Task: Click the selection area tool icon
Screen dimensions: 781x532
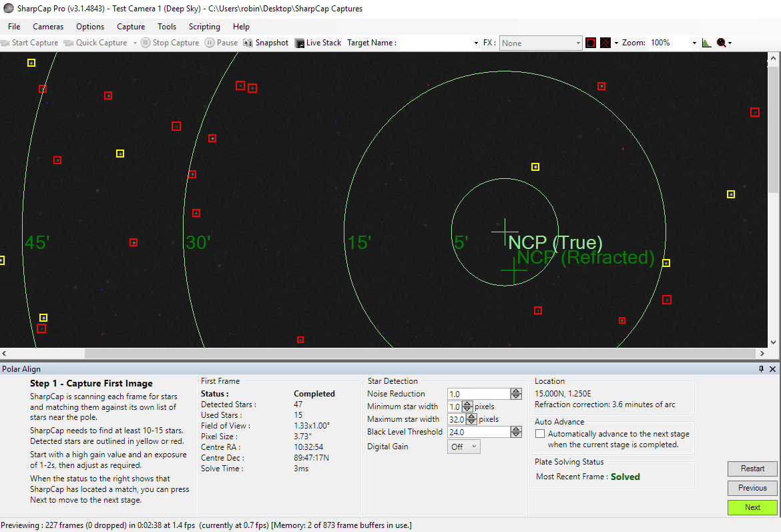Action: pyautogui.click(x=591, y=43)
